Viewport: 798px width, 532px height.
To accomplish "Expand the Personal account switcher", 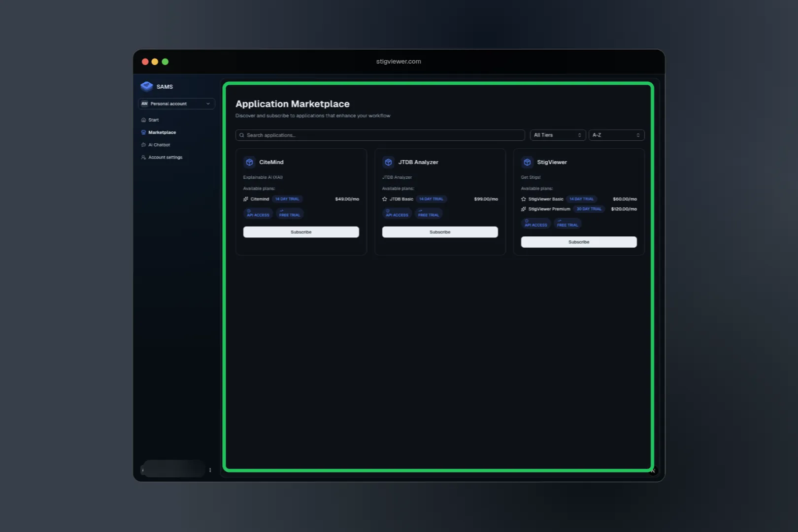I will click(176, 103).
